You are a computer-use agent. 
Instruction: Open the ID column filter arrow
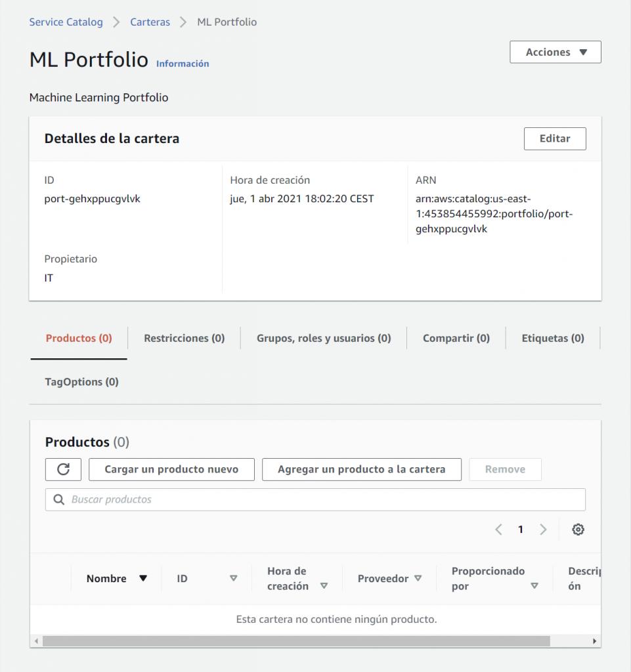tap(233, 578)
